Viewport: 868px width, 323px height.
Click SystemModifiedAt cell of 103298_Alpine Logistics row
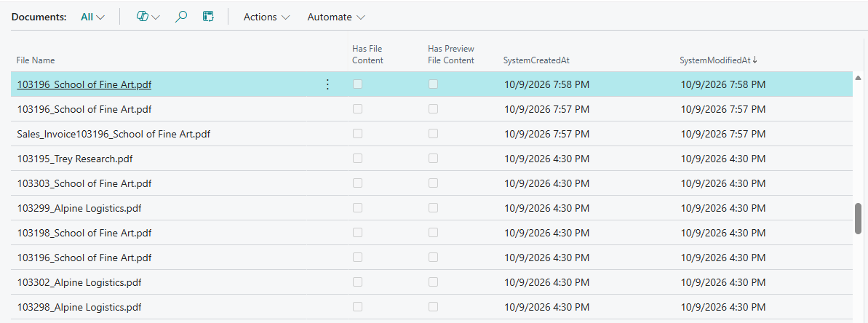(x=723, y=307)
